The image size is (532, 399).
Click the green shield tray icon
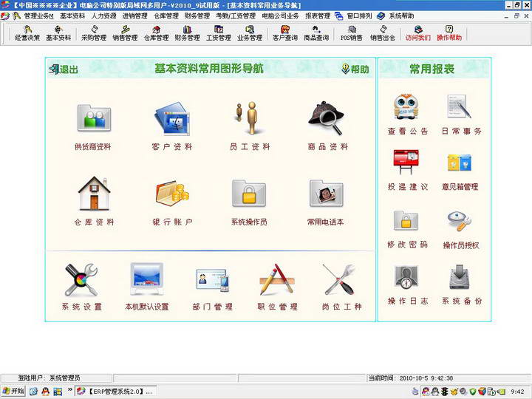tap(473, 392)
